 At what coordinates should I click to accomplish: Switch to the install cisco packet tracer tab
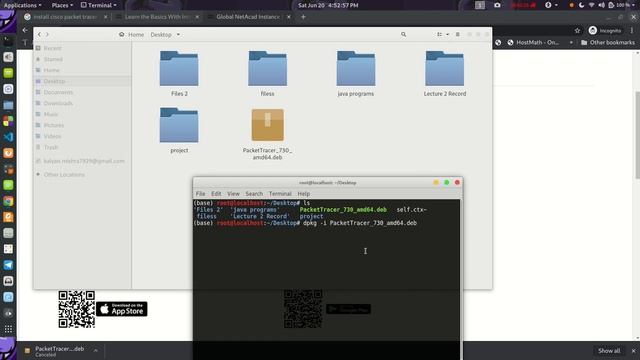[x=65, y=17]
